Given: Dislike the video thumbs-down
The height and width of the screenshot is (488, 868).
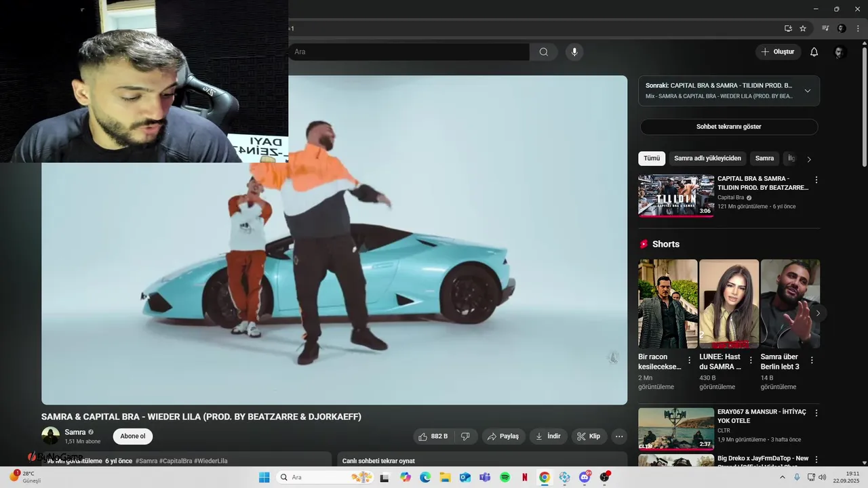Looking at the screenshot, I should coord(465,436).
